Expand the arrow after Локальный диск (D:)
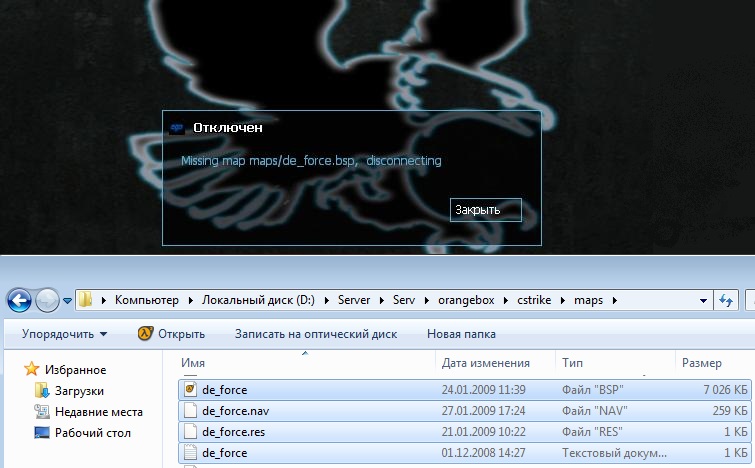The height and width of the screenshot is (468, 755). click(326, 300)
